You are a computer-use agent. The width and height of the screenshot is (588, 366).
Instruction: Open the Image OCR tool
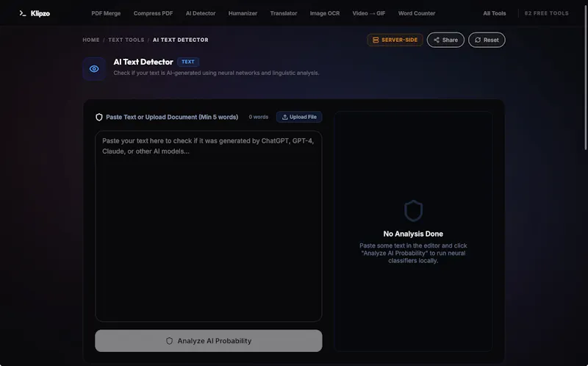325,13
